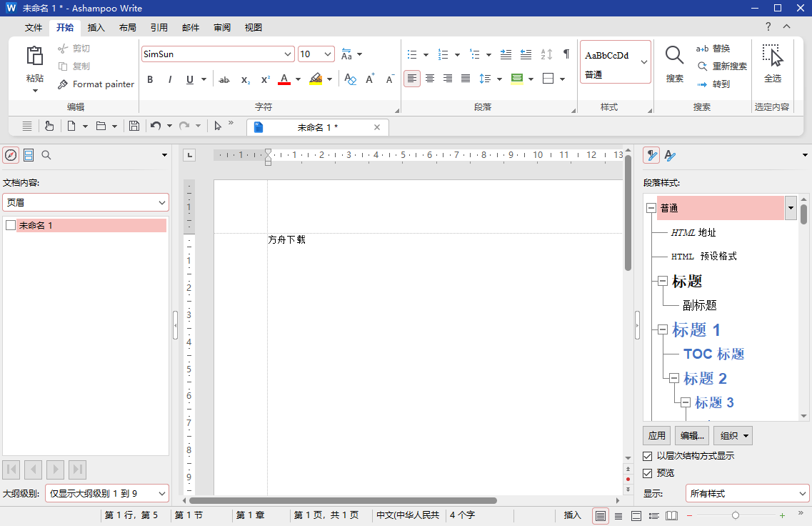Justify the paragraph text
Viewport: 812px width, 526px height.
[466, 79]
